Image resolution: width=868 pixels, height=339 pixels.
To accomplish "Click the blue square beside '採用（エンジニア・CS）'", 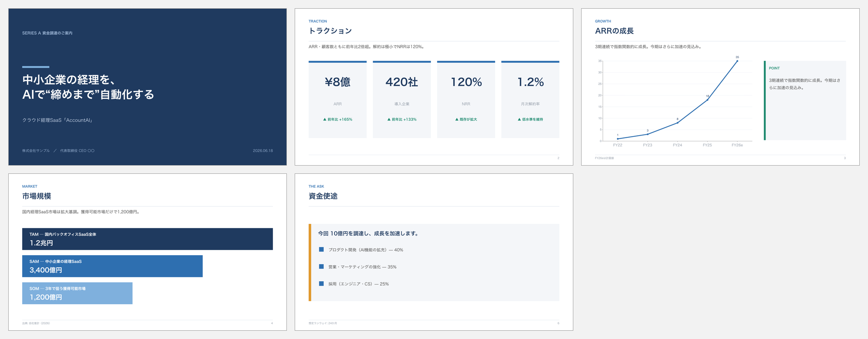I will pos(321,283).
